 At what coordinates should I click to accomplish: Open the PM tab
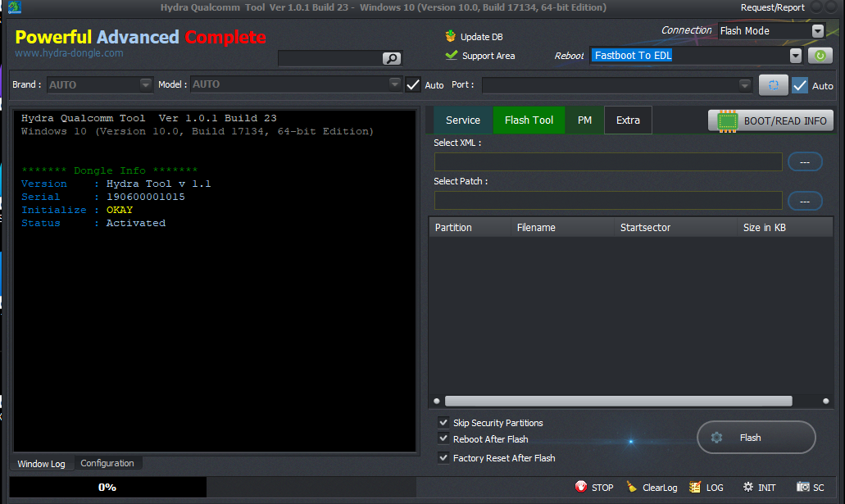(x=584, y=120)
